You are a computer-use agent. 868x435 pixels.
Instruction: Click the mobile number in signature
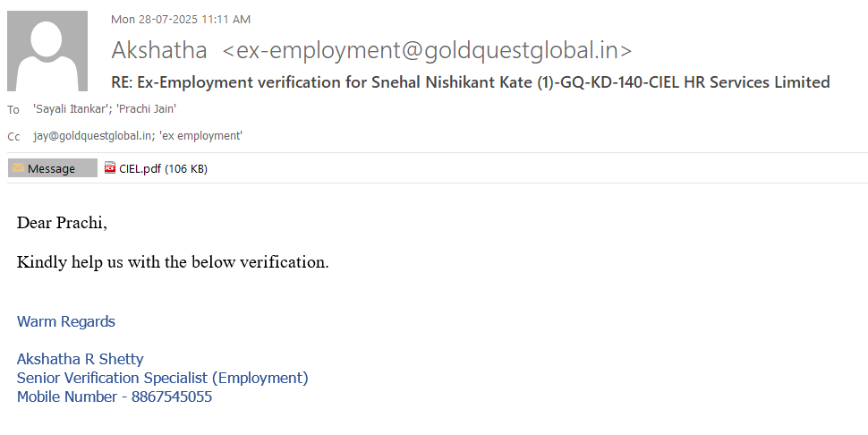pos(171,397)
